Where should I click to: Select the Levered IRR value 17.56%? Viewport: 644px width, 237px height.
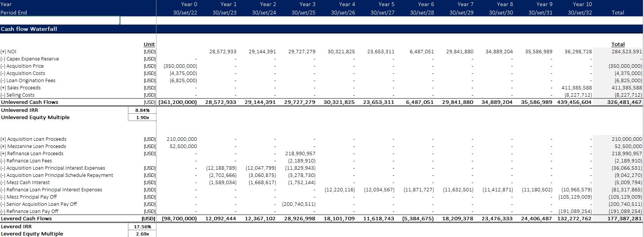[142, 227]
